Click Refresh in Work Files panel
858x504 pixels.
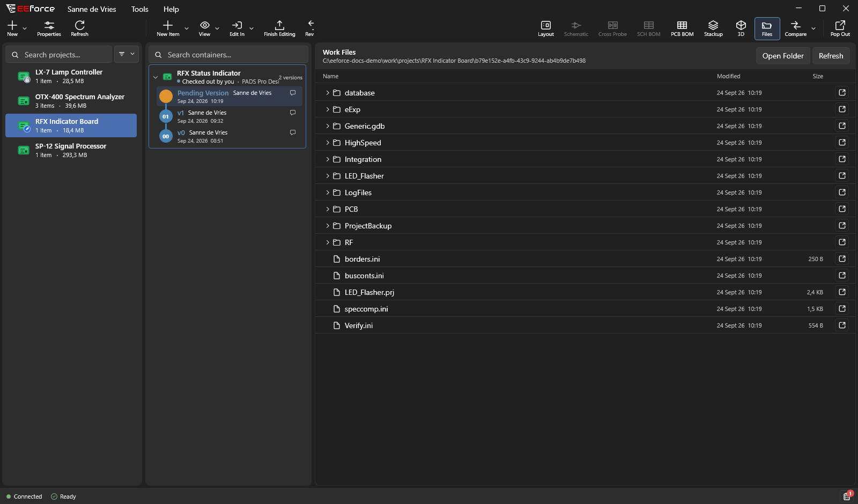(831, 56)
